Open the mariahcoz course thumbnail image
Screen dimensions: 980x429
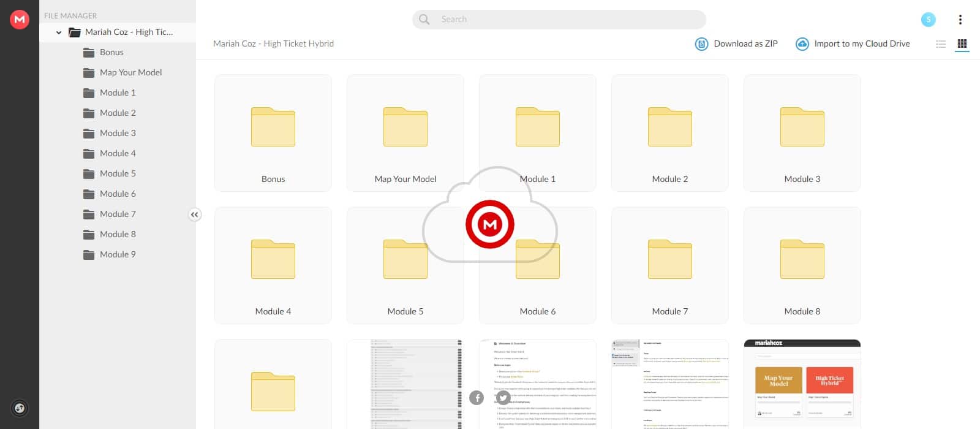802,384
